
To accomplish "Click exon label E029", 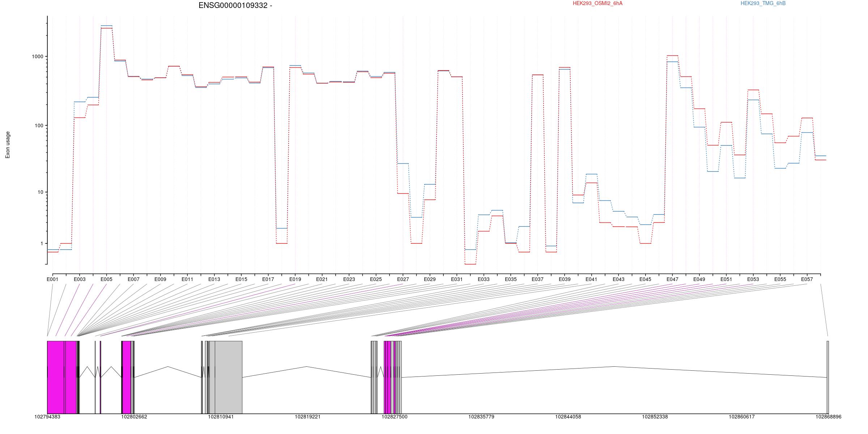I will point(430,279).
